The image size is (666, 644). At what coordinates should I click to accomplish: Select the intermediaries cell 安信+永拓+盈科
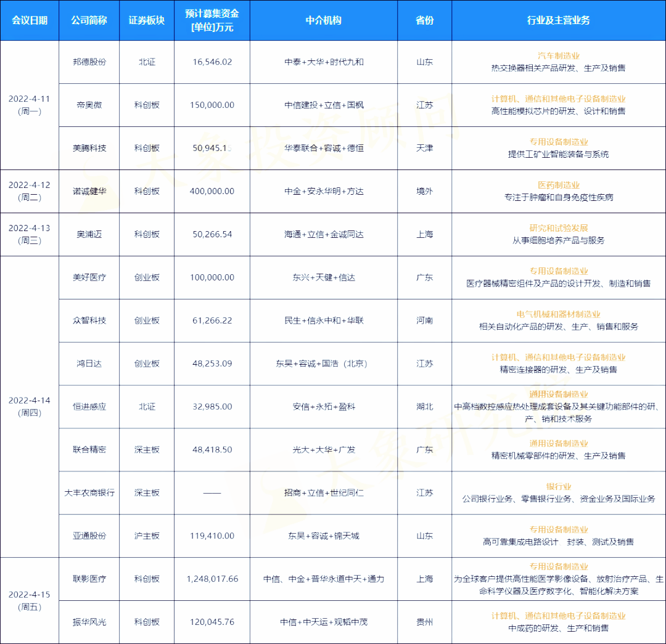pos(324,407)
